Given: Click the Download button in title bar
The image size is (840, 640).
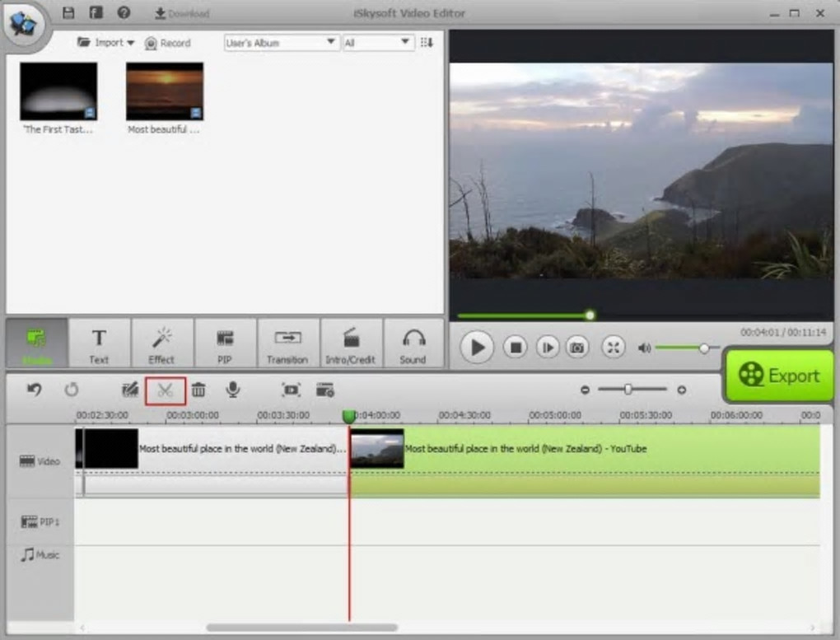Looking at the screenshot, I should click(182, 13).
